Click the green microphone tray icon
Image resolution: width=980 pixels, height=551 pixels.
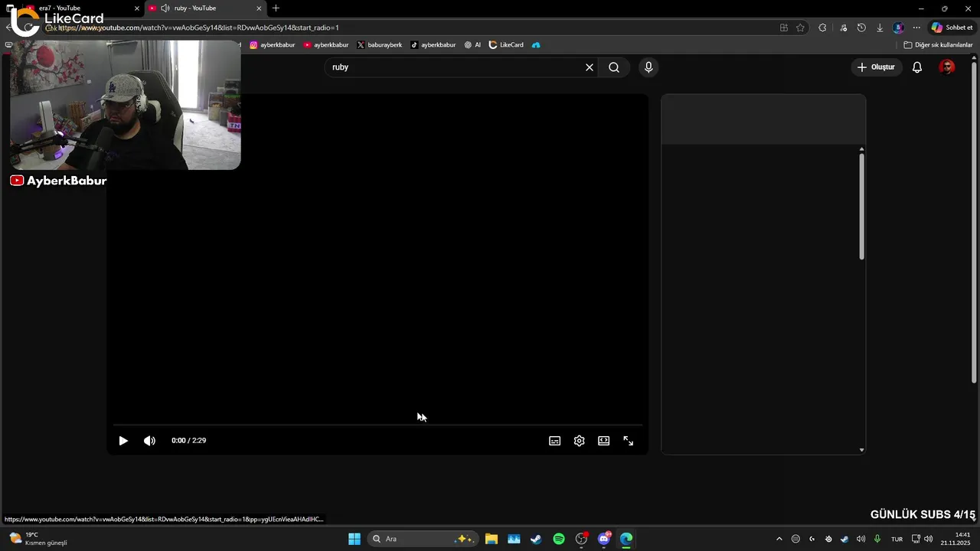tap(877, 539)
